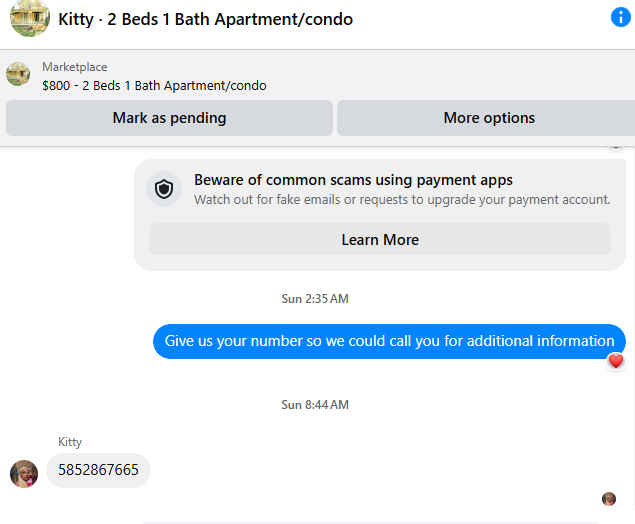Click the Sun 8:44 AM timestamp
This screenshot has height=524, width=635.
pos(315,405)
